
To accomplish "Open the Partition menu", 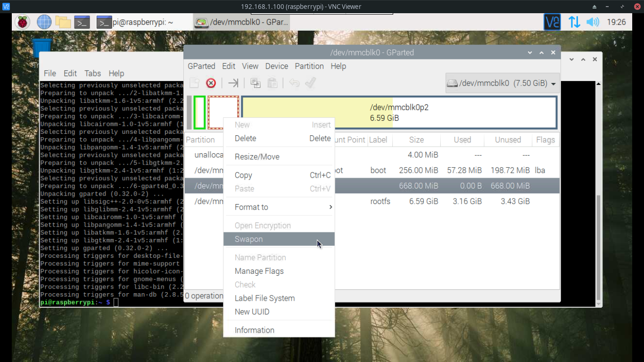I will coord(309,66).
